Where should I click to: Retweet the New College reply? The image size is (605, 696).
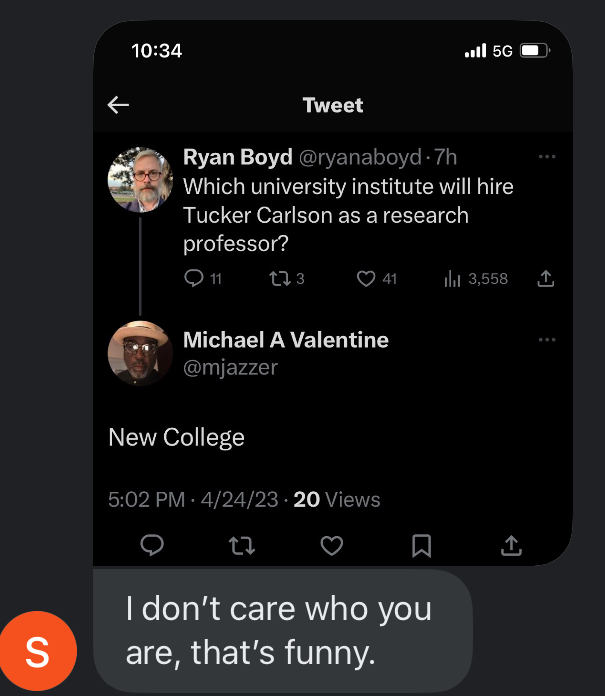(x=242, y=545)
